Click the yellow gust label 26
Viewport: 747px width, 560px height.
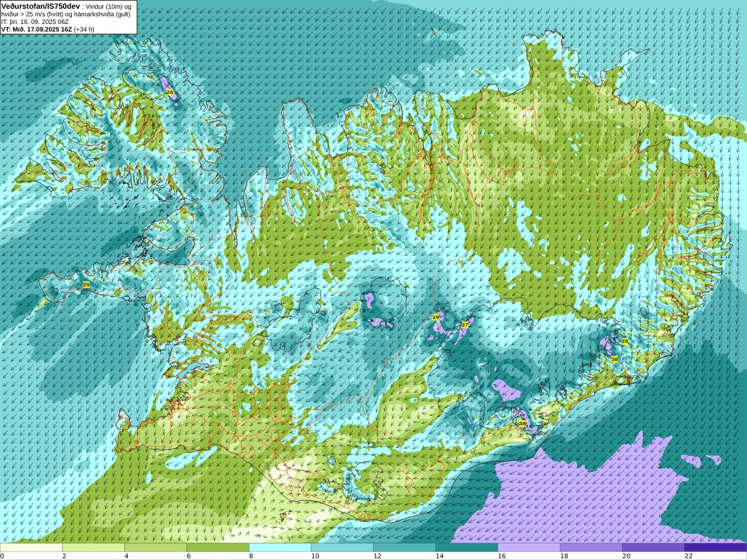(170, 92)
